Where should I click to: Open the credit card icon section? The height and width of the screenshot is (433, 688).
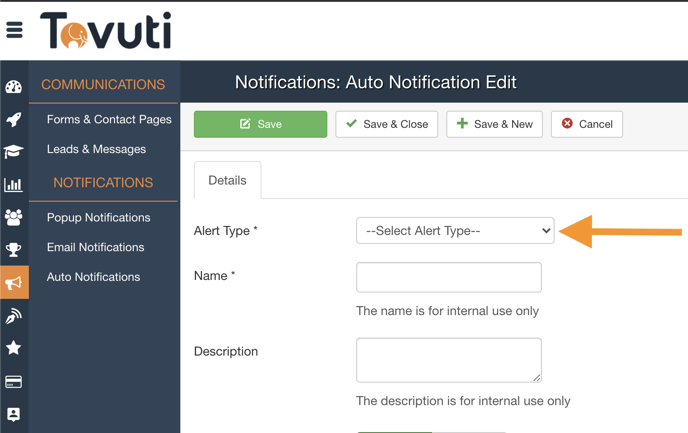[x=14, y=381]
